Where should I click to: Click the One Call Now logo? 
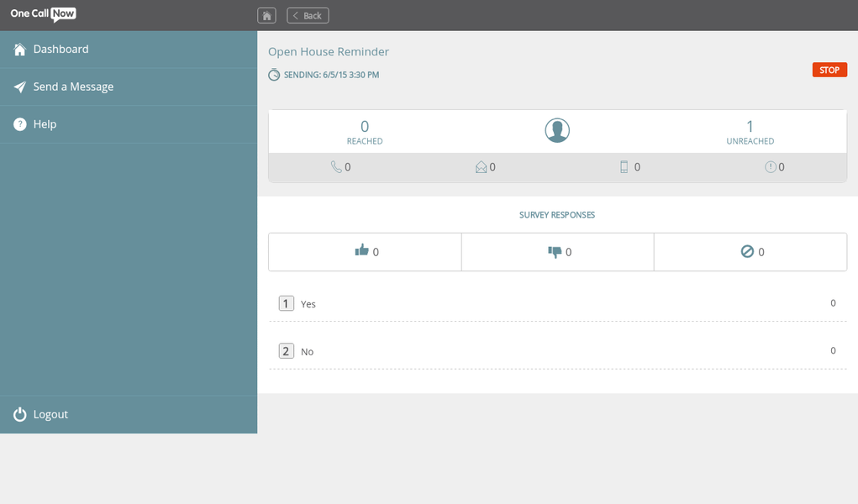(44, 14)
